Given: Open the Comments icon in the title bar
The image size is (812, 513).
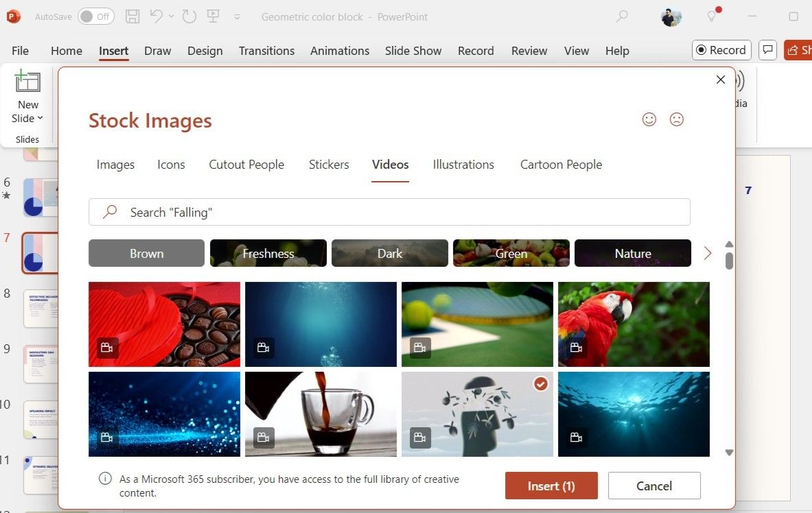Looking at the screenshot, I should pos(767,49).
